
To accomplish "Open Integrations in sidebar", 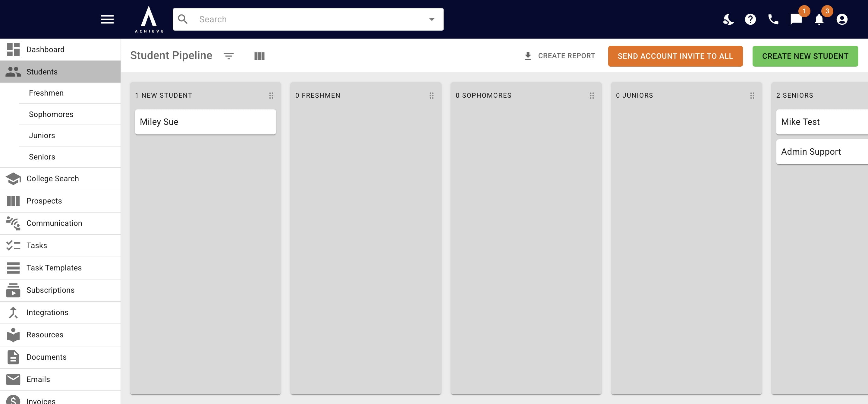I will click(x=60, y=312).
